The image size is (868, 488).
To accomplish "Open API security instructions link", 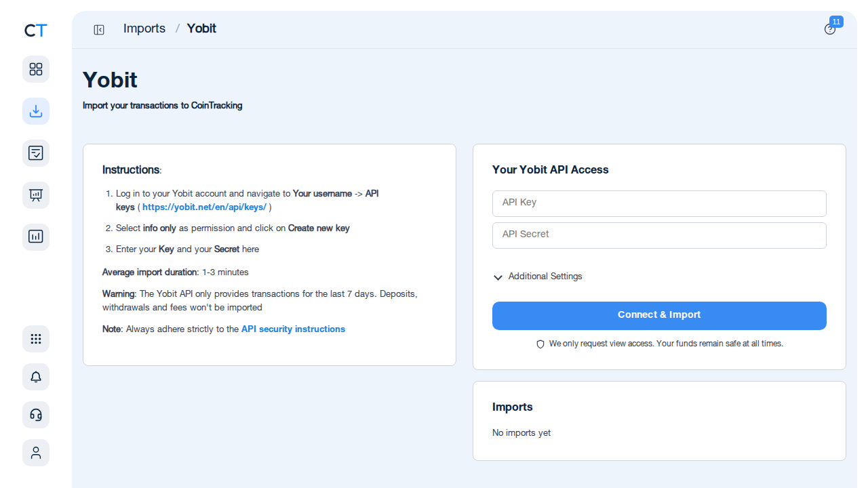I will (293, 329).
